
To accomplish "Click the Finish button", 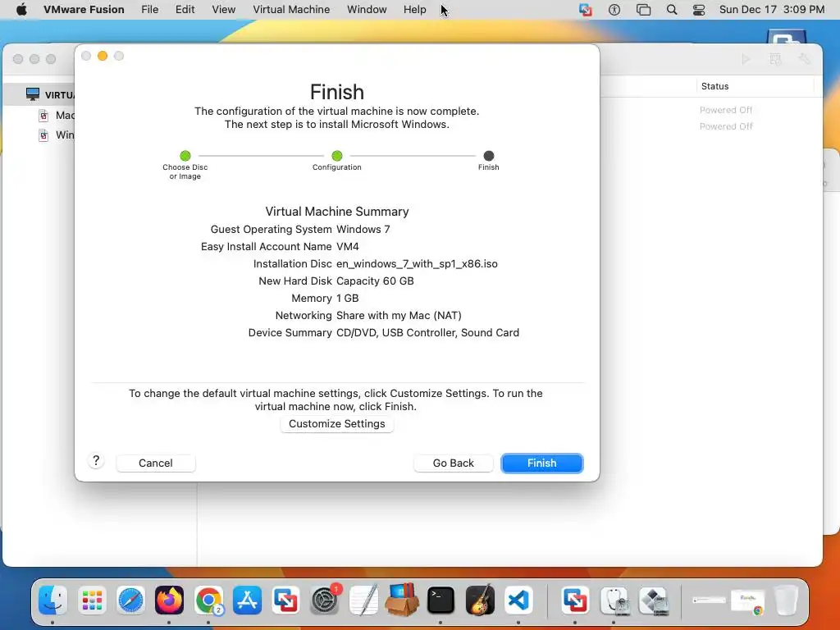I will 541,463.
